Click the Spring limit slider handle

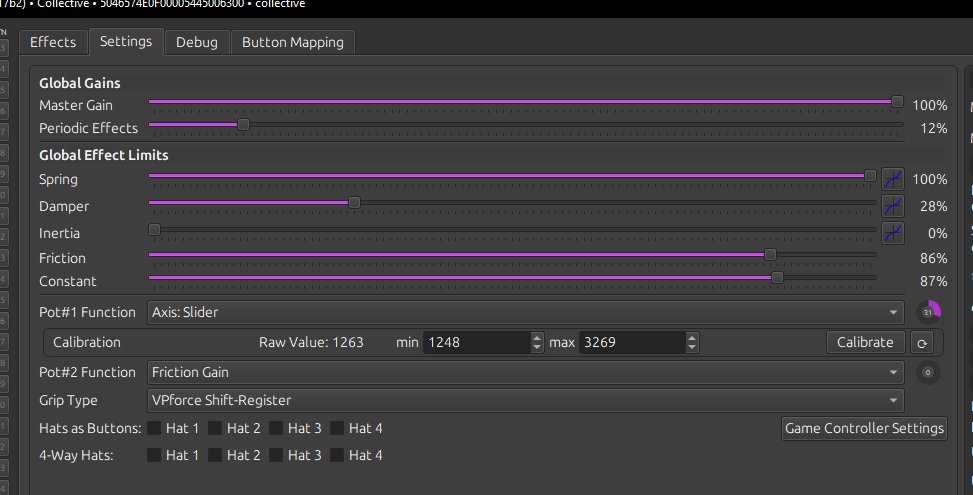(x=871, y=176)
